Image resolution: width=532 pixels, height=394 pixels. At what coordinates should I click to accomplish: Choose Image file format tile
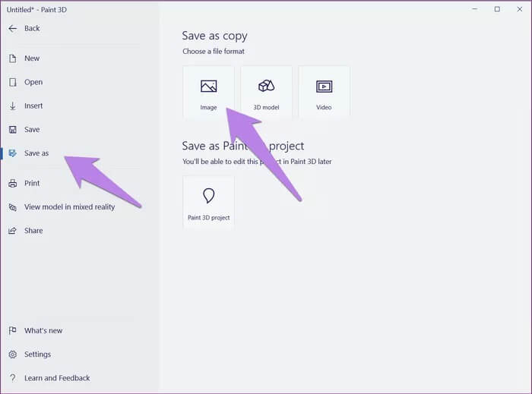(x=209, y=92)
